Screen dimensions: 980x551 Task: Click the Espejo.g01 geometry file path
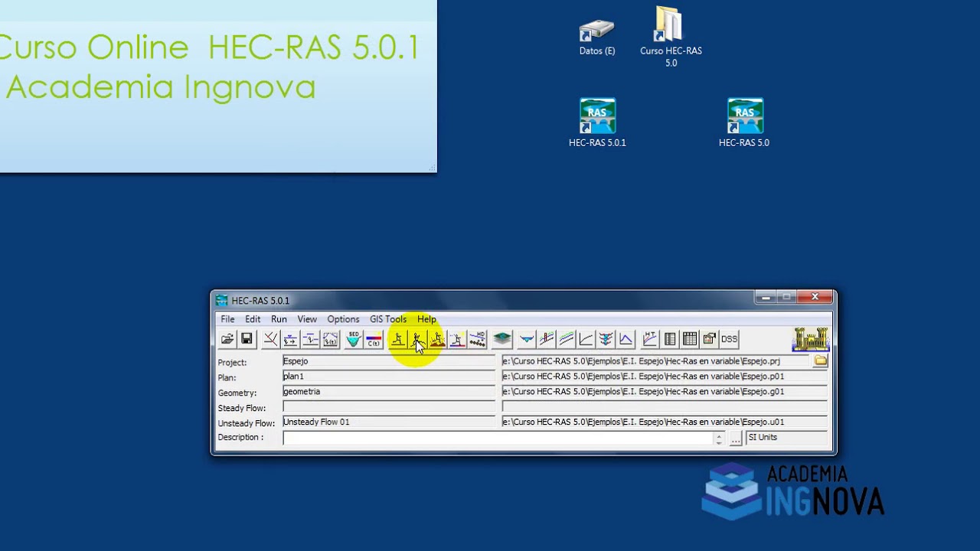(665, 392)
